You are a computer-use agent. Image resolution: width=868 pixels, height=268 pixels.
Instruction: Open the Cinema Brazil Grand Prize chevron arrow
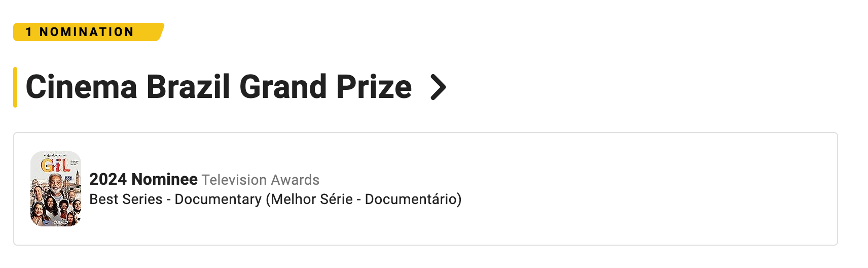(x=438, y=87)
